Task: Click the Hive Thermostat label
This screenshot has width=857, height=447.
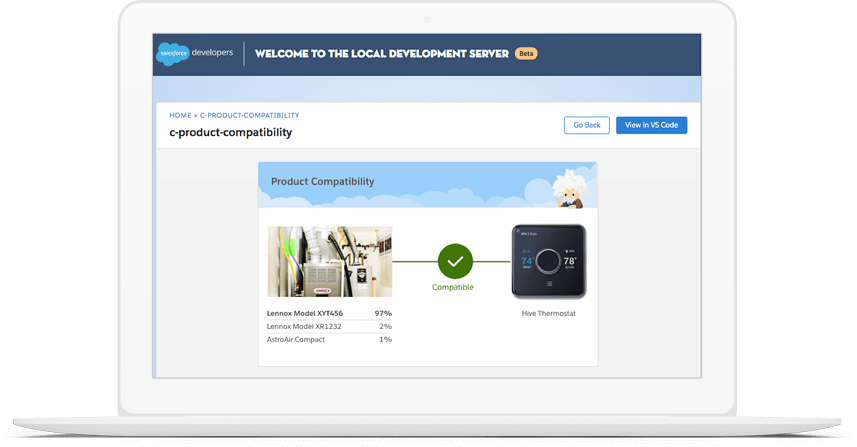Action: click(548, 313)
